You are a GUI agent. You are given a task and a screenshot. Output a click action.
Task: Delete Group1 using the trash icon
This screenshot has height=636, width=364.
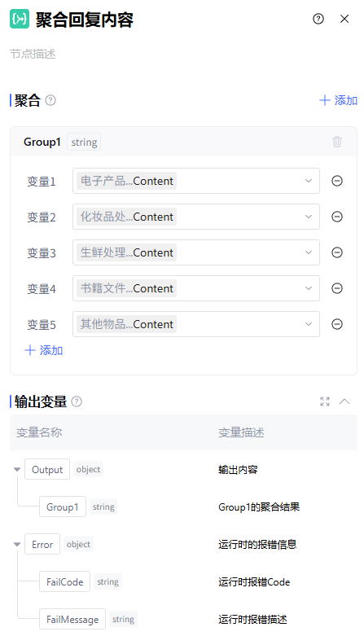(337, 142)
